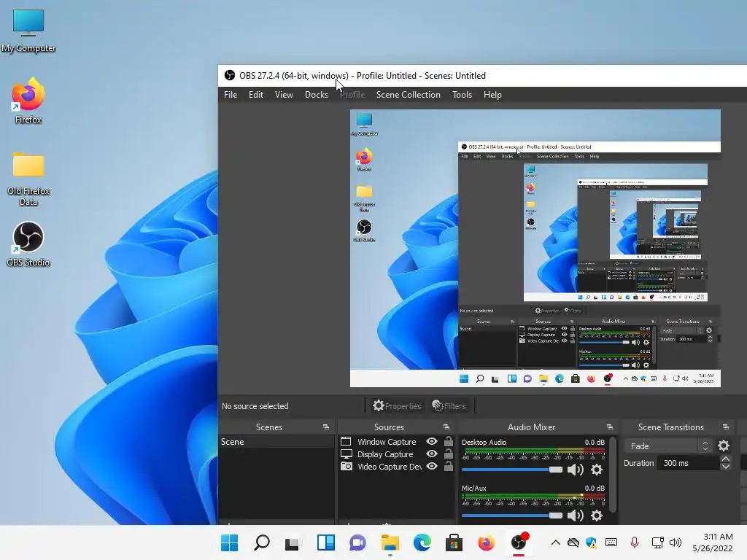Open the Widgets panel on taskbar
Viewport: 747px width, 560px height.
(x=326, y=542)
